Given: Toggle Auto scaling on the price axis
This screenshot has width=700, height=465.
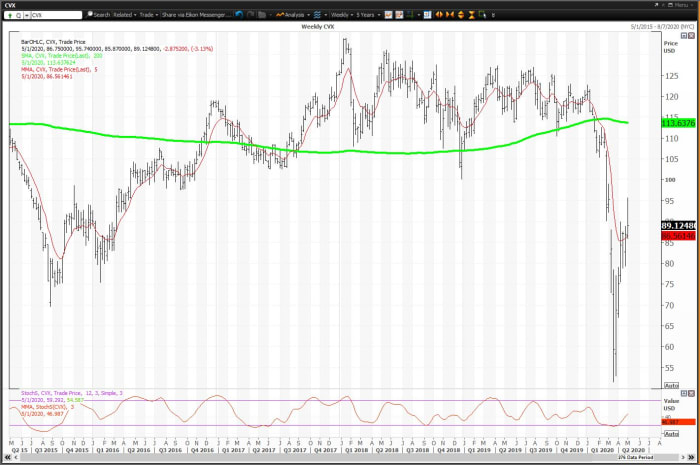Looking at the screenshot, I should (x=671, y=385).
